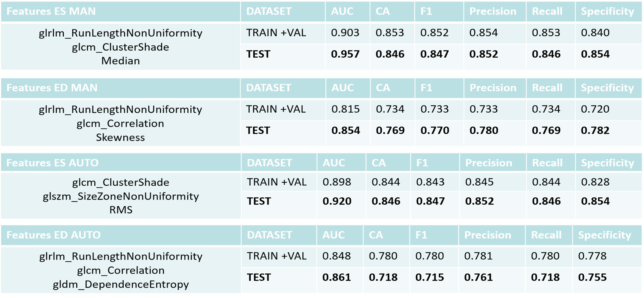Select the TEST F1 value 0.715
This screenshot has height=298, width=644.
pos(429,277)
